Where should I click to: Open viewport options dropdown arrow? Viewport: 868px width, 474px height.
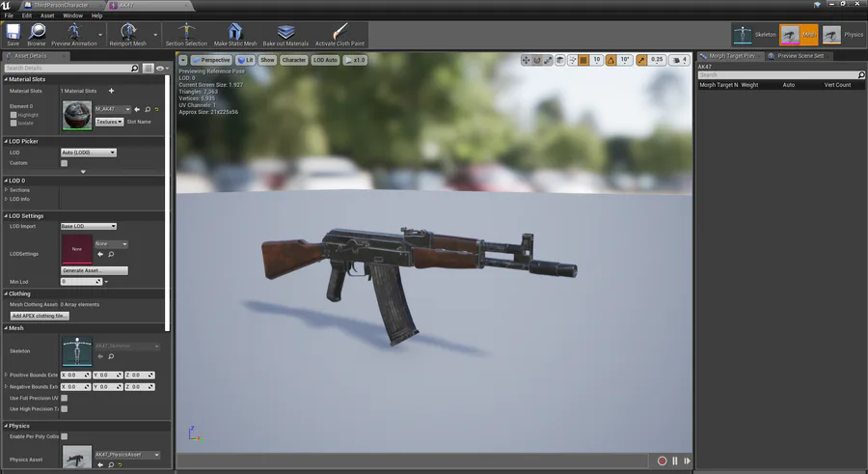(182, 60)
